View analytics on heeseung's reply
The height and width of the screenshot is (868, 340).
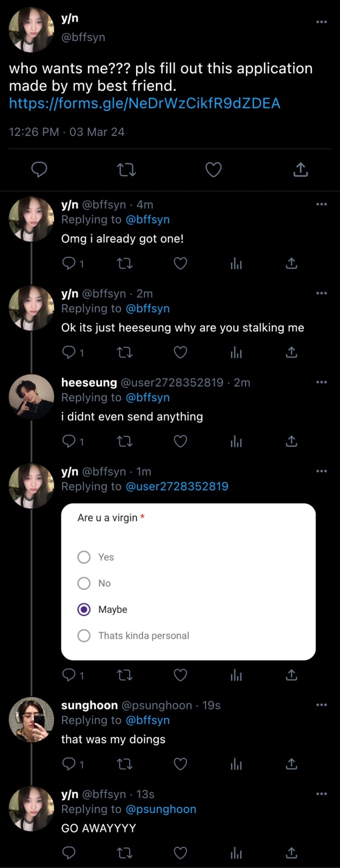coord(236,441)
